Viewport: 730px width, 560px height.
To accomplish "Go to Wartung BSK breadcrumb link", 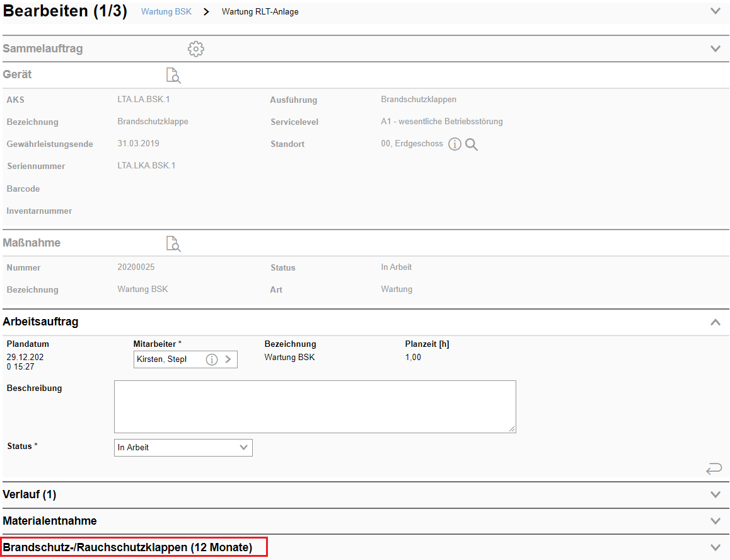I will 166,12.
